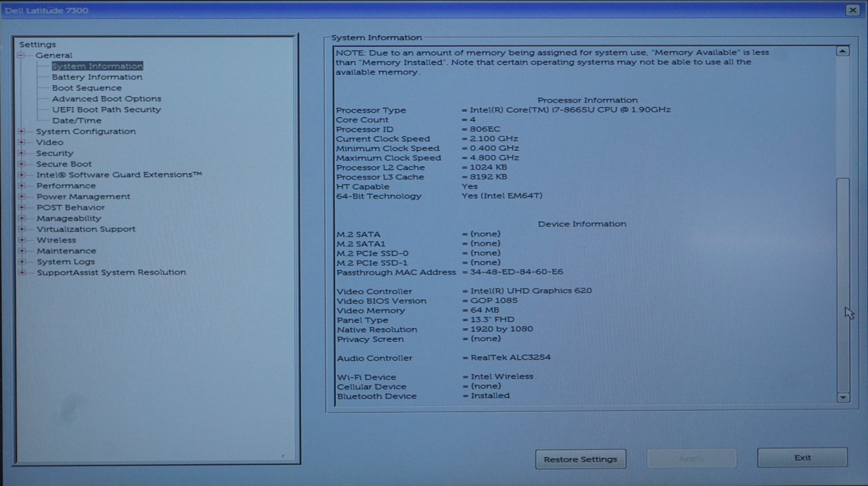Click the Exit button

(802, 458)
